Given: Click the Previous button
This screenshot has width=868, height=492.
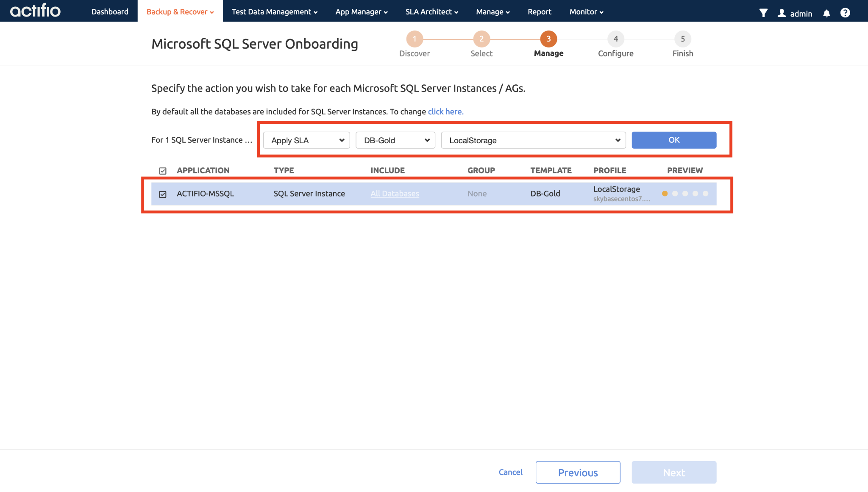Looking at the screenshot, I should (x=578, y=472).
